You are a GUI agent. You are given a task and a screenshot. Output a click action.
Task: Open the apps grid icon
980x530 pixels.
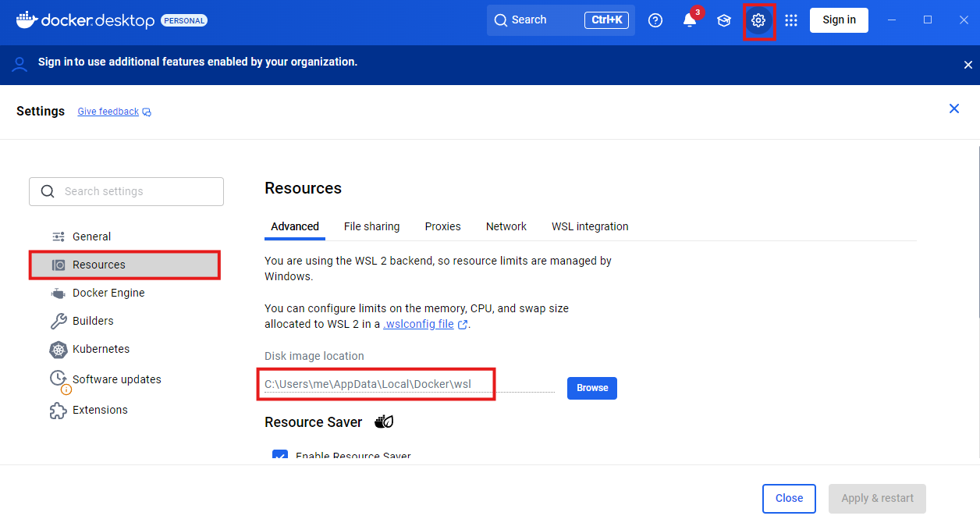tap(791, 20)
